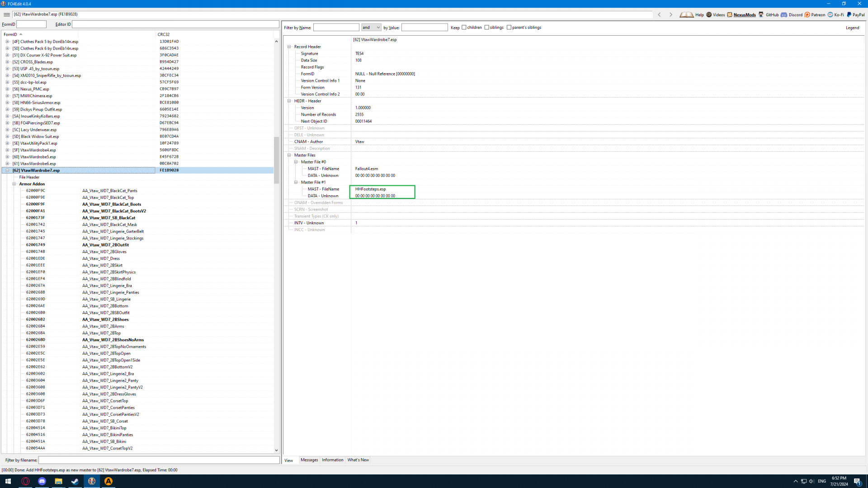The height and width of the screenshot is (488, 868).
Task: Collapse the Armor Addon tree group
Action: point(14,184)
